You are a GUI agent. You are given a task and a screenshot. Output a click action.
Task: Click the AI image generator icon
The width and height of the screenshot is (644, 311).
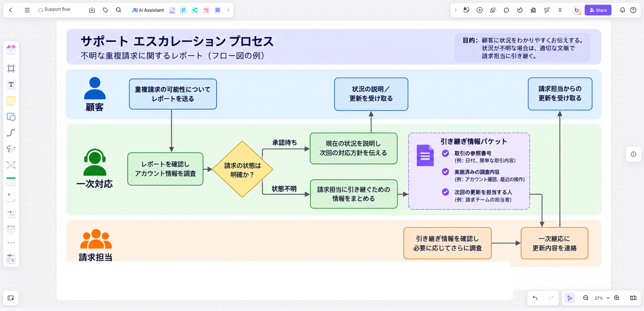point(172,10)
